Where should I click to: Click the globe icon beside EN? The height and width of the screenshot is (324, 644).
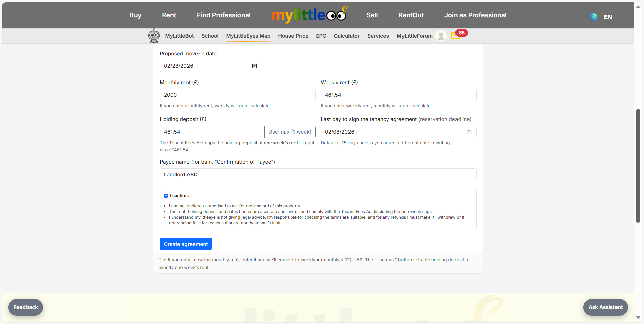[593, 17]
